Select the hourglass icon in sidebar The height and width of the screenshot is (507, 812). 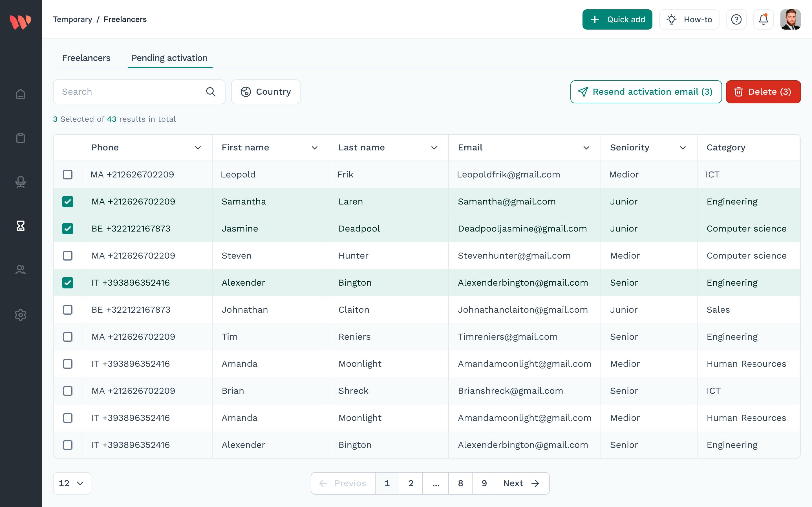(21, 226)
